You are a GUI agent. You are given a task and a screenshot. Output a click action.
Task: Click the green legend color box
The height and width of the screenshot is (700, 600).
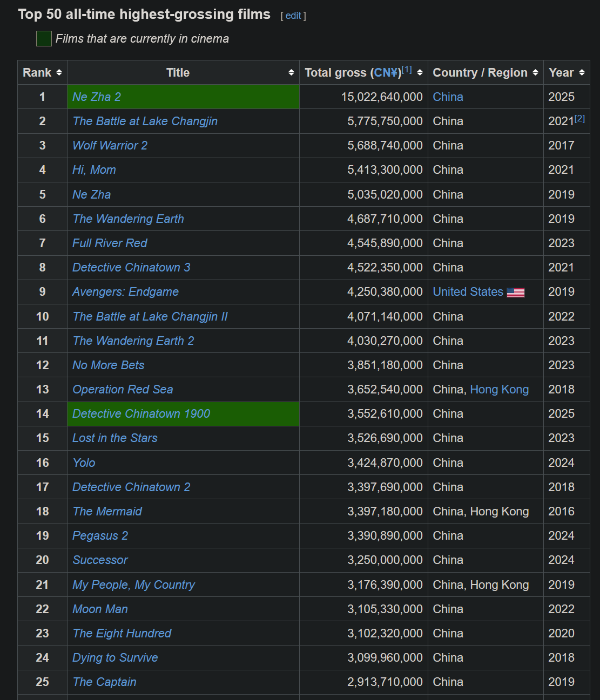[x=44, y=39]
